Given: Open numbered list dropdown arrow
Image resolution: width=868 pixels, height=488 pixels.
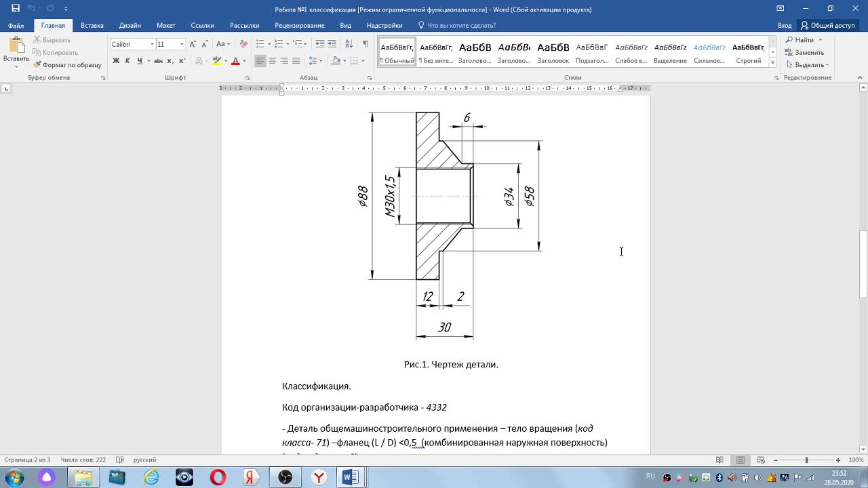Looking at the screenshot, I should tap(288, 44).
